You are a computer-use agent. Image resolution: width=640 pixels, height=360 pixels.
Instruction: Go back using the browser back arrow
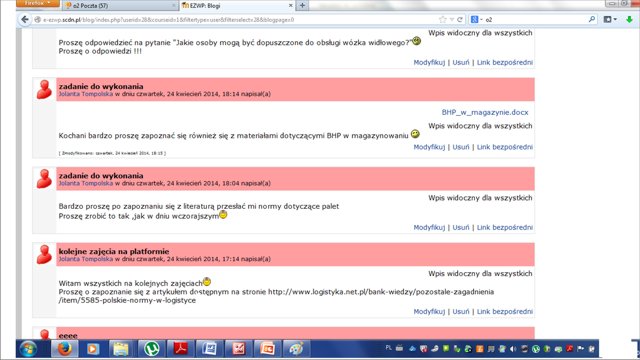coord(25,19)
